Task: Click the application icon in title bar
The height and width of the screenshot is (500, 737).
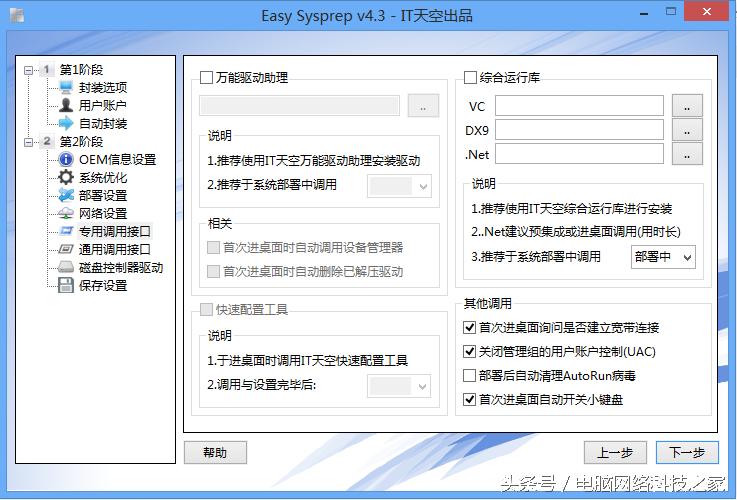Action: (17, 15)
